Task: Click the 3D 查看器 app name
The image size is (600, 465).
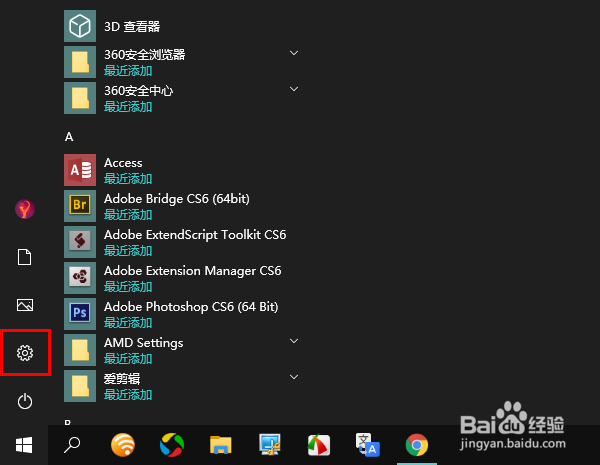Action: click(132, 26)
